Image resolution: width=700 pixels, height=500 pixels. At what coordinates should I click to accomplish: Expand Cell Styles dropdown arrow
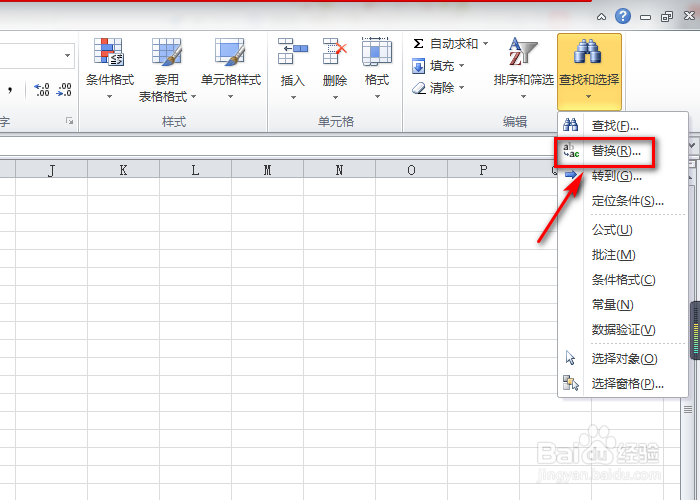click(x=230, y=96)
